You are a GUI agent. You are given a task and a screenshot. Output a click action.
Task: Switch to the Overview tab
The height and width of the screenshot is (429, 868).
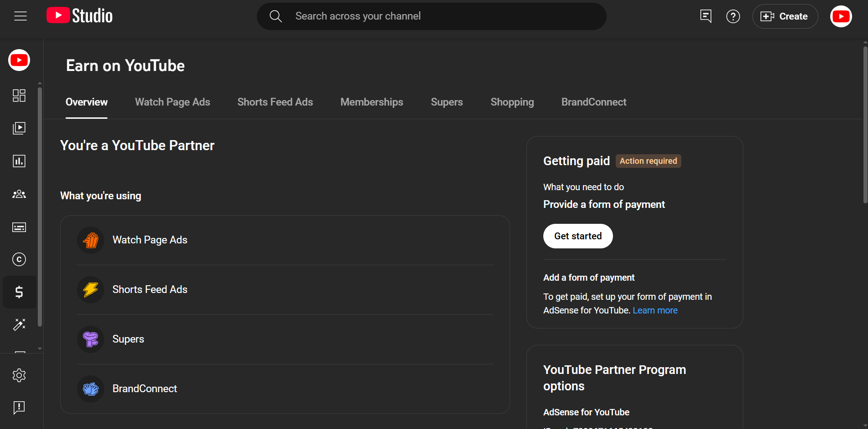click(87, 102)
